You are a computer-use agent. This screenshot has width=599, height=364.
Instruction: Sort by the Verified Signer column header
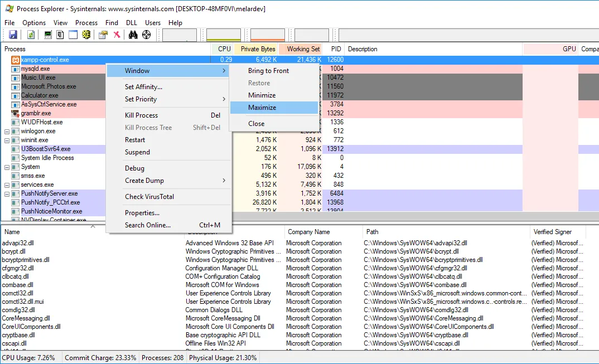coord(557,232)
